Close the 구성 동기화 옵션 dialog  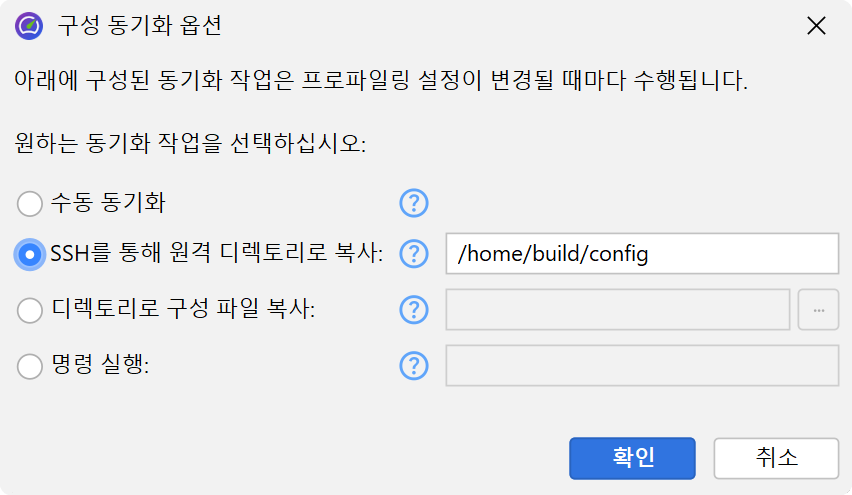[x=816, y=26]
